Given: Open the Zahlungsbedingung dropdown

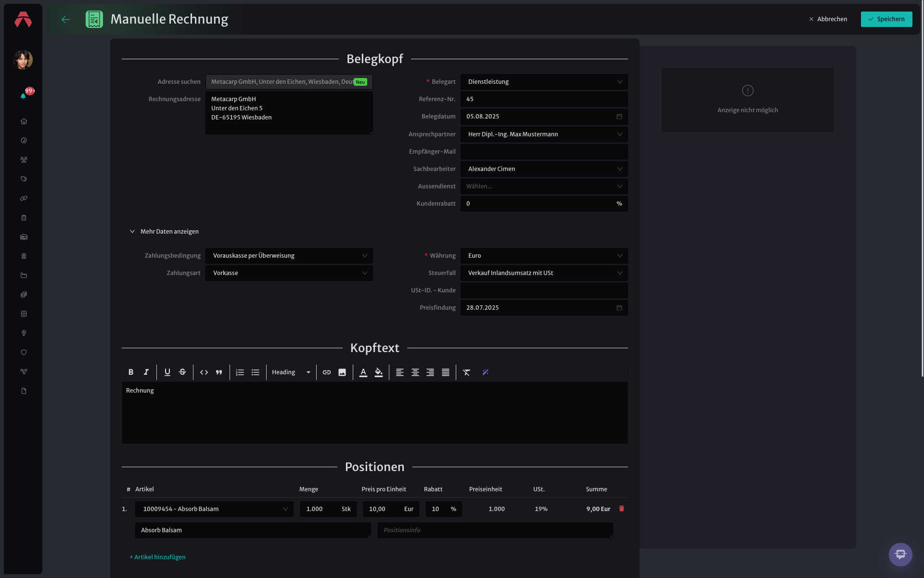Looking at the screenshot, I should [289, 256].
